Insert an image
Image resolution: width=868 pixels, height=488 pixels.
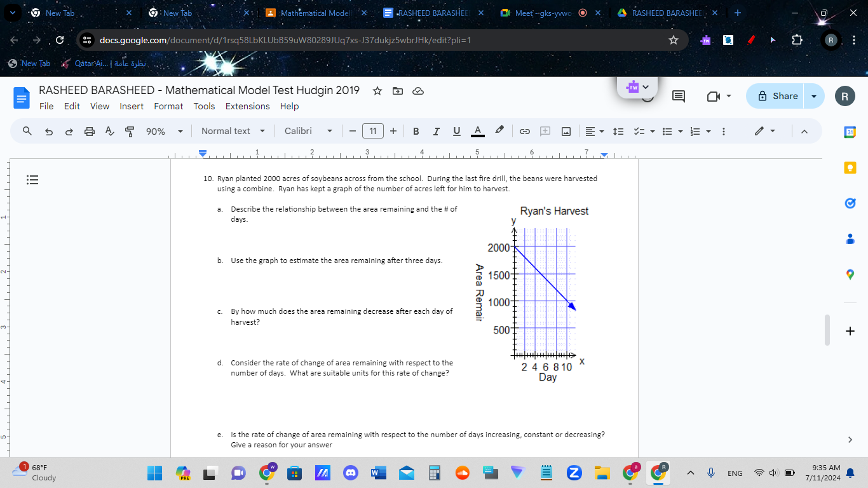point(566,131)
